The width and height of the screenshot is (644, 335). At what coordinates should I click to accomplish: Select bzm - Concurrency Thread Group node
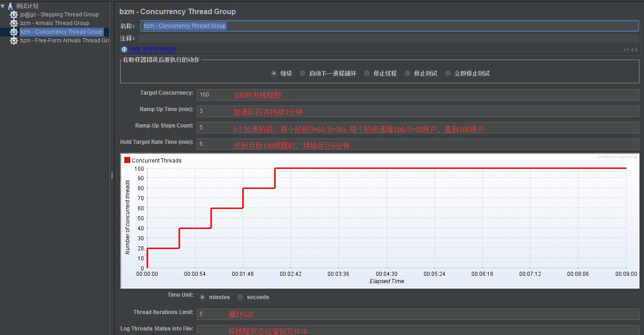click(61, 32)
